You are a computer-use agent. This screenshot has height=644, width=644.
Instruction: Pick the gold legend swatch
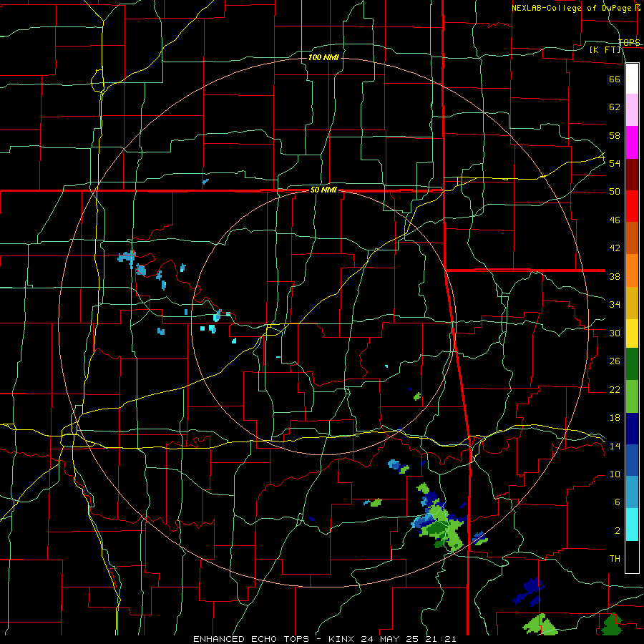pyautogui.click(x=632, y=303)
